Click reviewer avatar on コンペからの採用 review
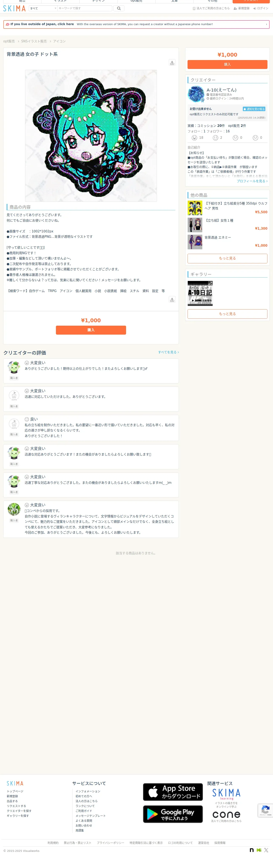This screenshot has height=868, width=273. tap(14, 510)
